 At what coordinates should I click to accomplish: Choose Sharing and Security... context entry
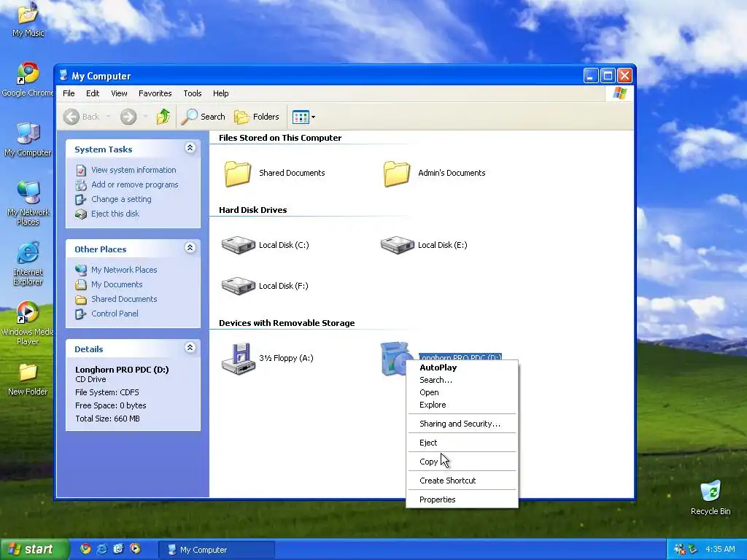(462, 424)
